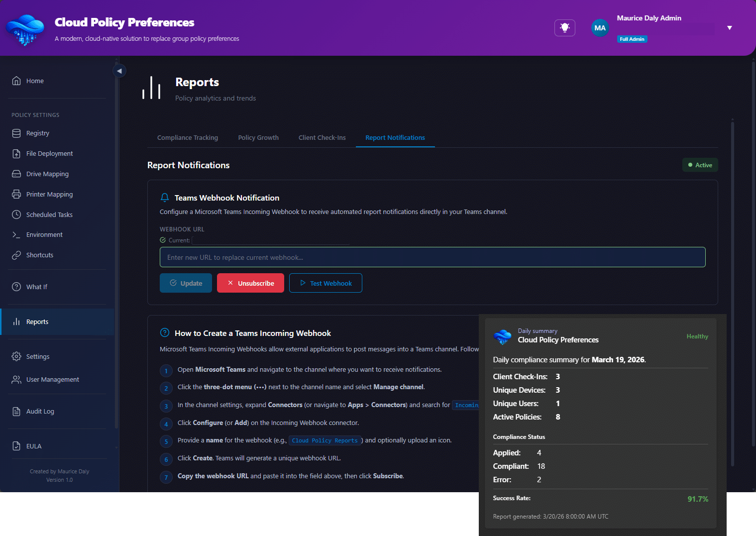Click the What If help icon
Viewport: 756px width, 536px height.
pyautogui.click(x=16, y=287)
